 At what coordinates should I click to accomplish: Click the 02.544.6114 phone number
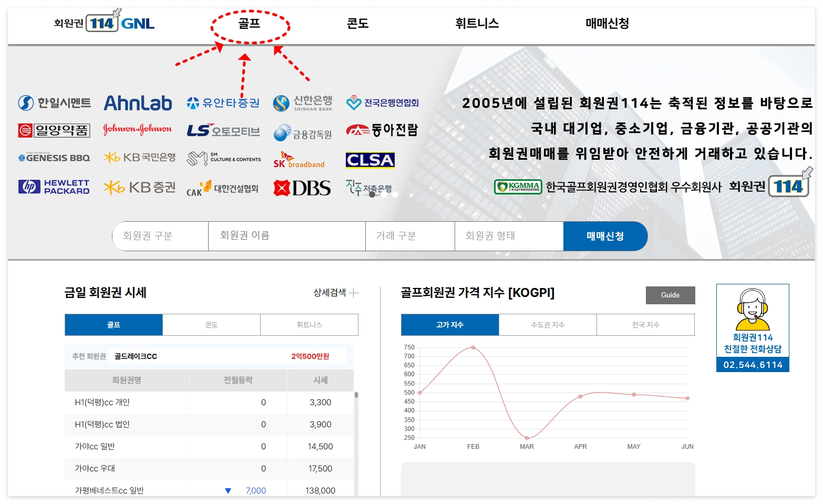point(753,365)
